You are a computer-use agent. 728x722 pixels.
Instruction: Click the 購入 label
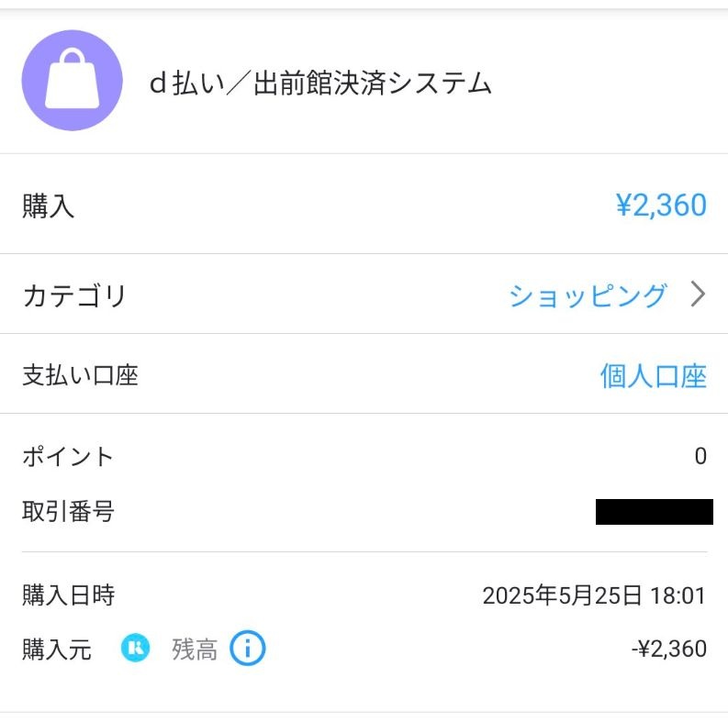tap(48, 206)
